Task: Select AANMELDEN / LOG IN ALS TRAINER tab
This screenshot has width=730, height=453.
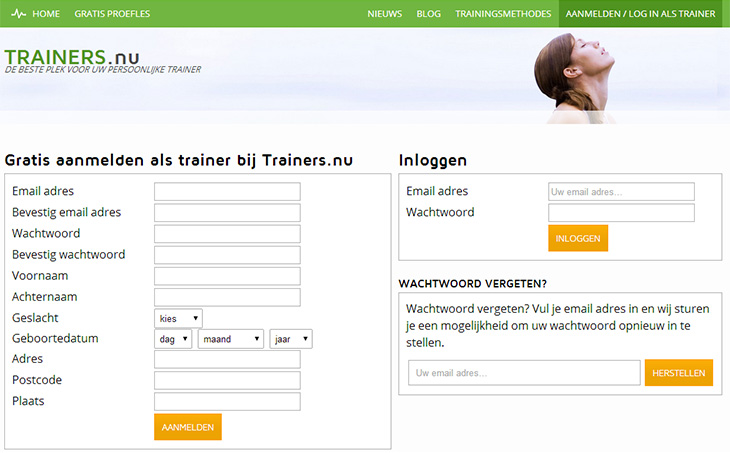Action: (x=640, y=14)
